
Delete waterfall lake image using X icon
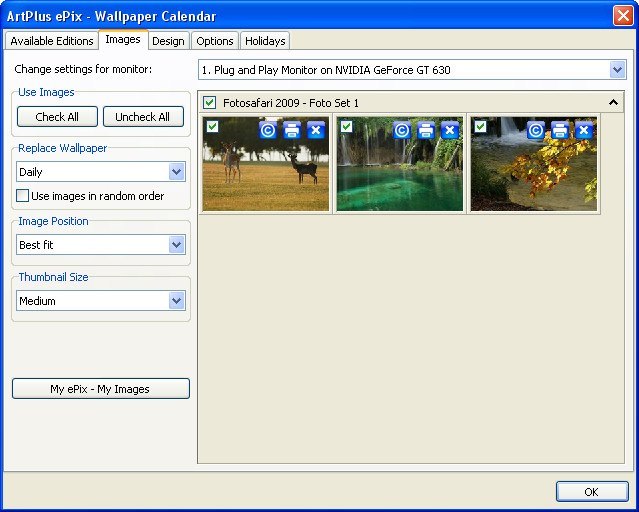coord(450,130)
